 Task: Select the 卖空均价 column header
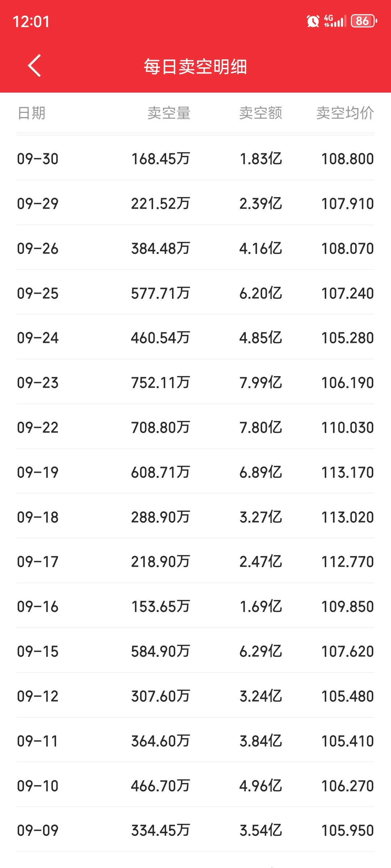coord(345,113)
